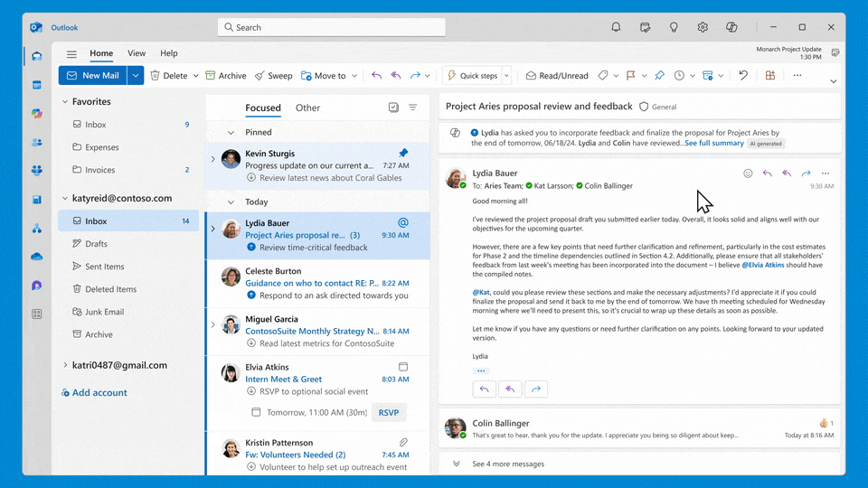Click into the Search box
The width and height of the screenshot is (868, 488).
click(332, 27)
